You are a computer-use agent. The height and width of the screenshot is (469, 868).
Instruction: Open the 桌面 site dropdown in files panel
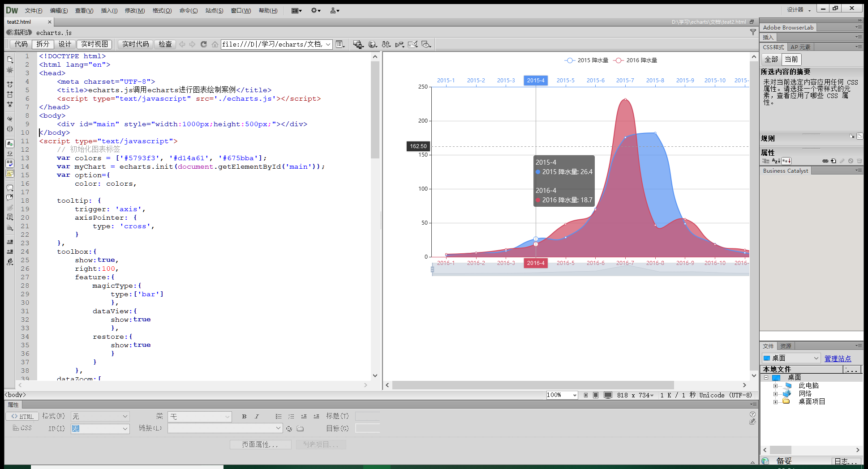(791, 358)
